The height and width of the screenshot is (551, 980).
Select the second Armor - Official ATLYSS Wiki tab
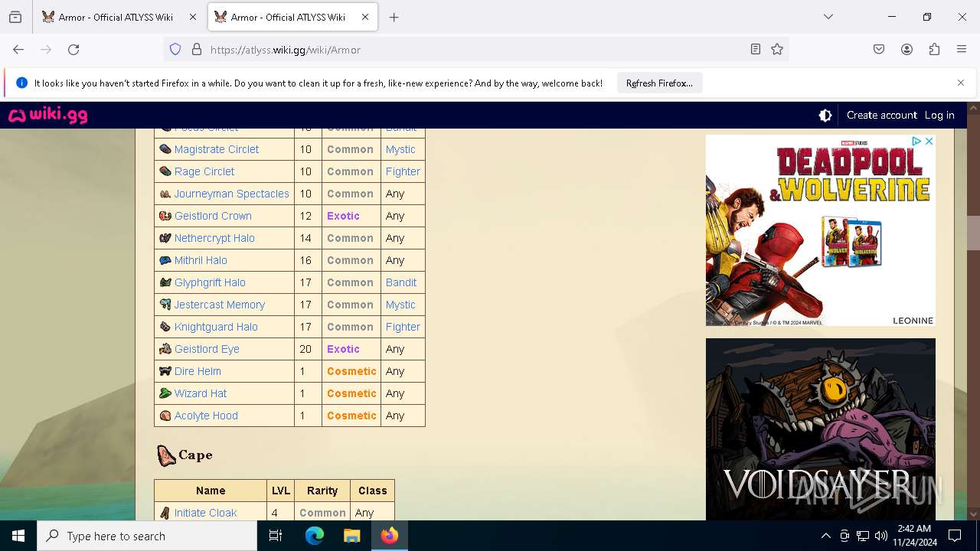click(x=292, y=17)
